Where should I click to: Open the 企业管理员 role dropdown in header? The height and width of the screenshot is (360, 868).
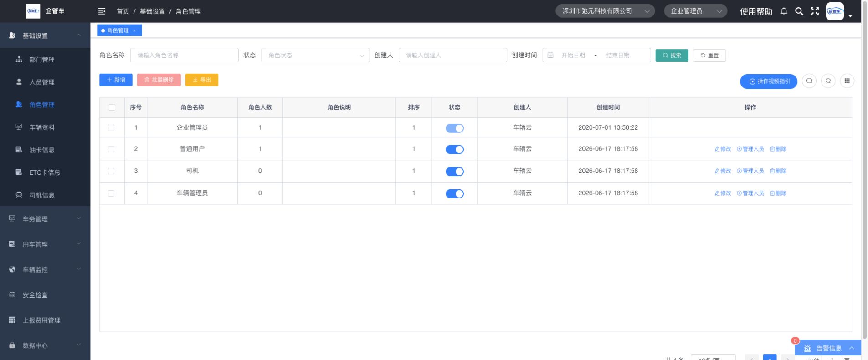pyautogui.click(x=695, y=11)
